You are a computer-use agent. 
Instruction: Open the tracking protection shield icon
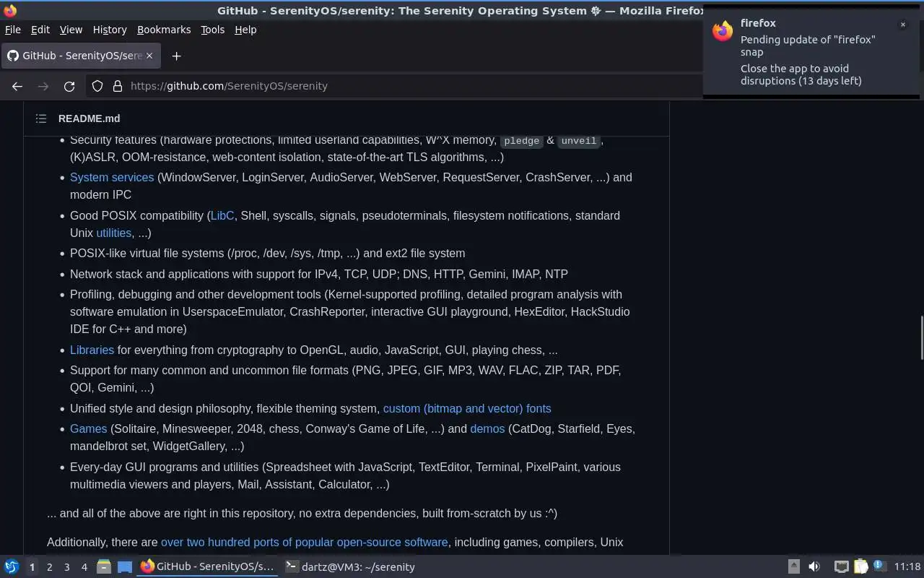[x=97, y=86]
